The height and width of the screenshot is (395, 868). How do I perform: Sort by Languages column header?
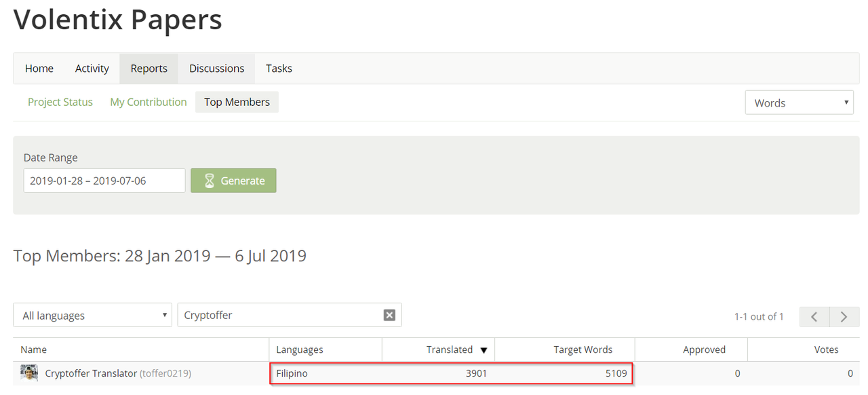coord(300,350)
